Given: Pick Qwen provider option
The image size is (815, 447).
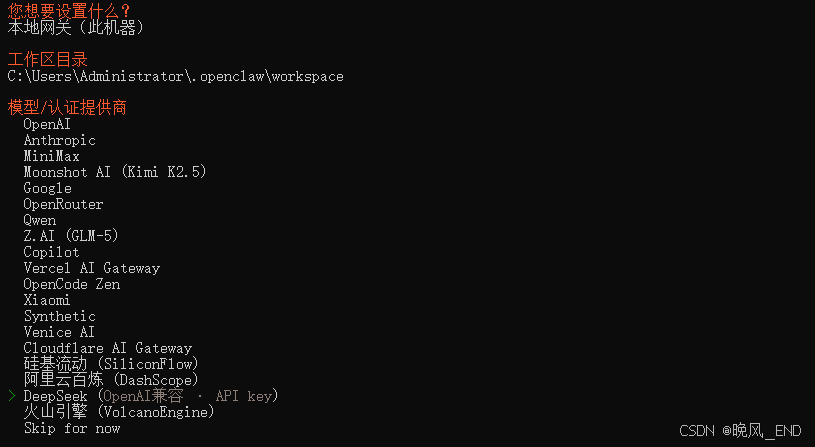Looking at the screenshot, I should pos(40,220).
